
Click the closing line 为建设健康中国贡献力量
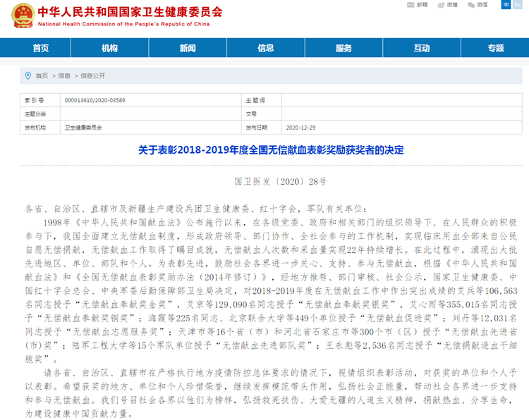click(79, 414)
